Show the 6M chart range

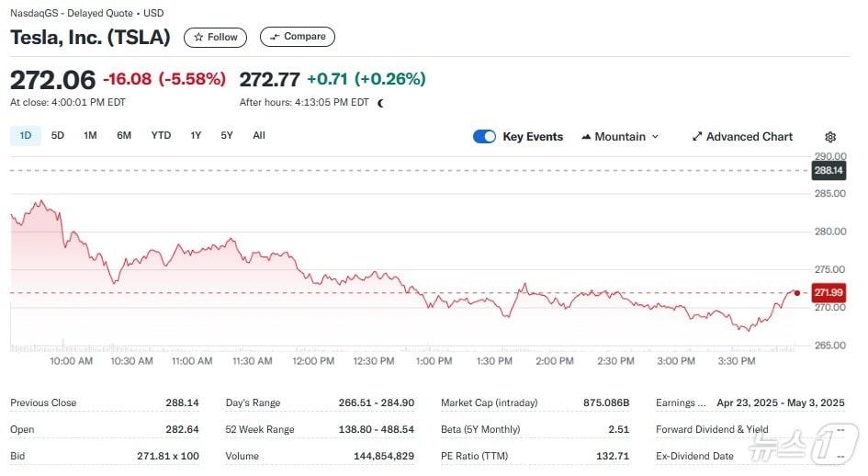pos(124,136)
